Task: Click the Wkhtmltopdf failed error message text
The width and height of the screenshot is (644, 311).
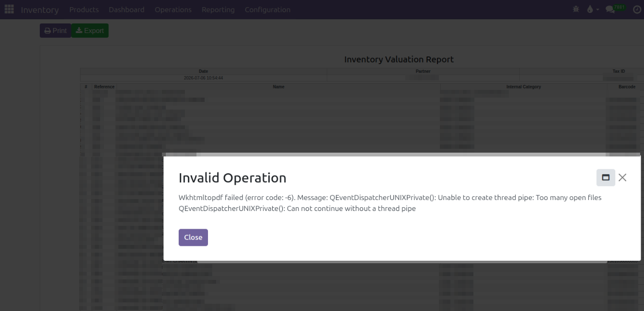Action: [390, 203]
